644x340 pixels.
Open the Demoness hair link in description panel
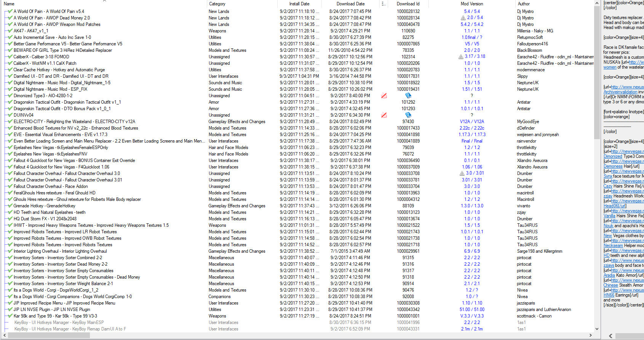click(x=613, y=166)
